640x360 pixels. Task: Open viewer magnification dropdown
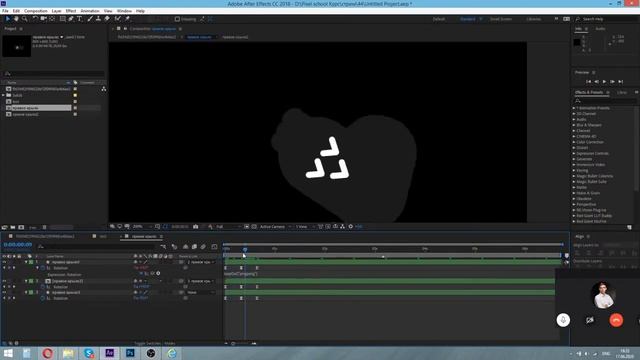click(x=142, y=227)
